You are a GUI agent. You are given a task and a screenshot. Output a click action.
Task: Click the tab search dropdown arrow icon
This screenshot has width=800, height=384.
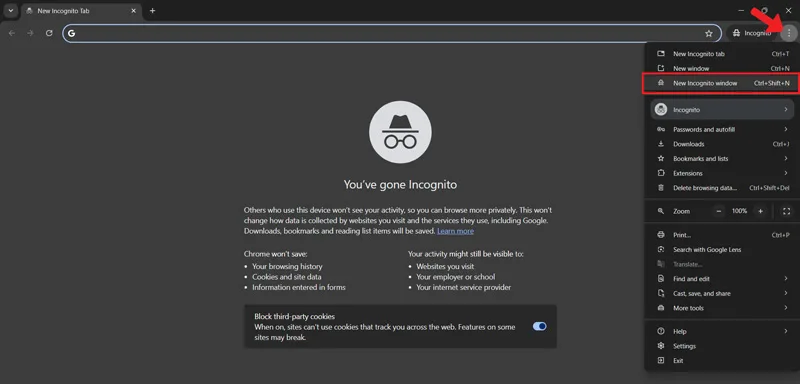coord(11,11)
